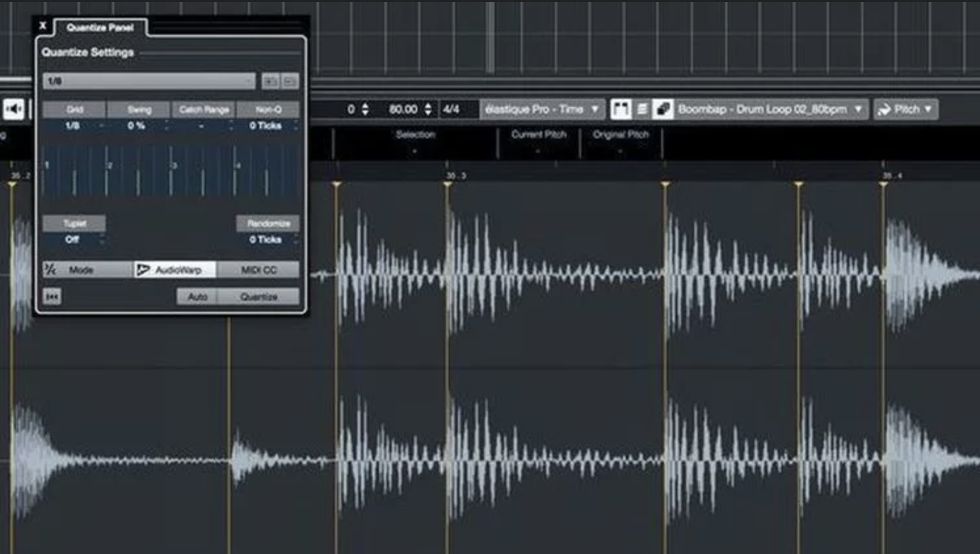Viewport: 980px width, 554px height.
Task: Click the Non-Q header button
Action: click(x=268, y=109)
